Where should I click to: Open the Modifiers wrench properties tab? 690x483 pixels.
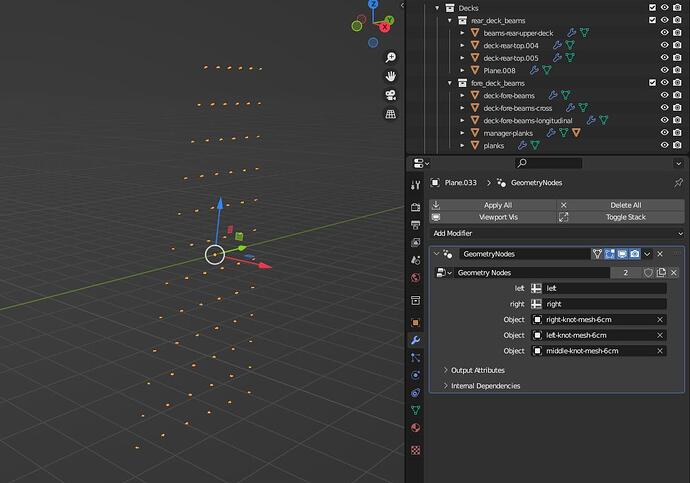point(415,340)
